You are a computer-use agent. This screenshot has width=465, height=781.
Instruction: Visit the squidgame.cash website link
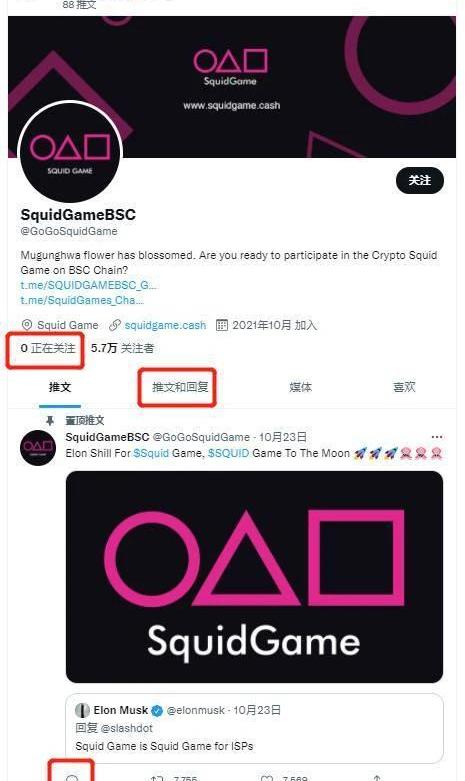click(x=165, y=325)
